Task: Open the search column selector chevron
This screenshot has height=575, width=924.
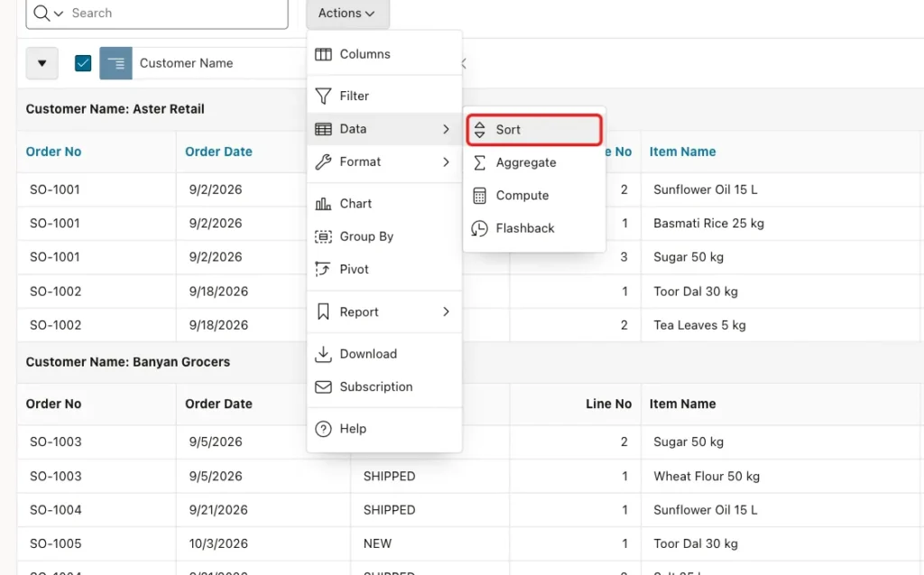Action: tap(59, 13)
